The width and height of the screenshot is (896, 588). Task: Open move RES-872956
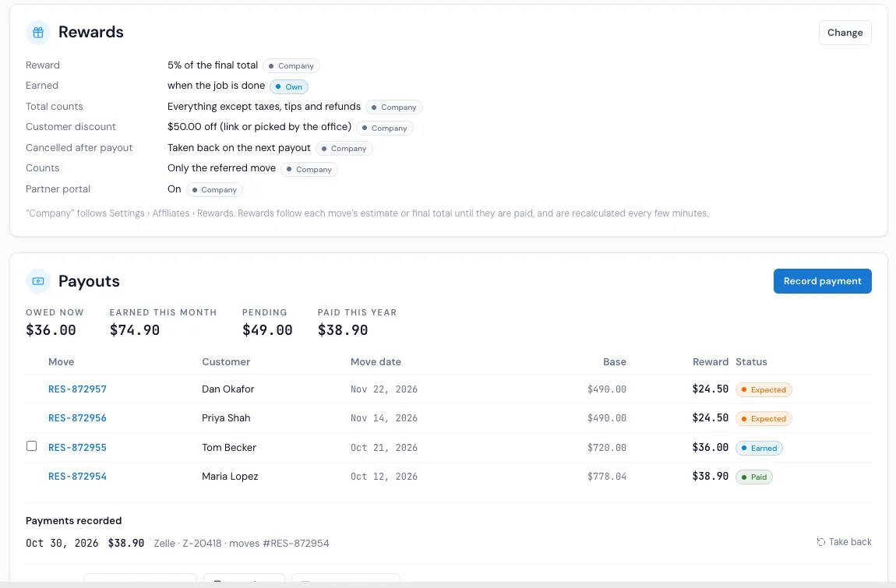coord(77,418)
